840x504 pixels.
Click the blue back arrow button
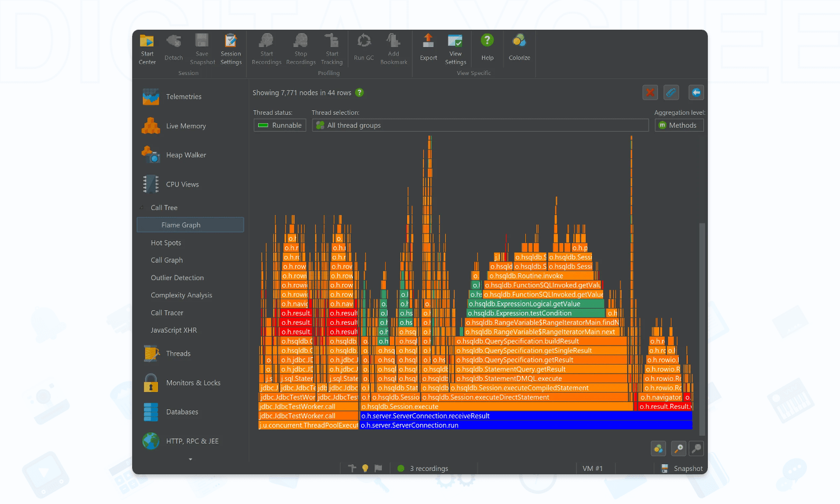click(x=696, y=92)
